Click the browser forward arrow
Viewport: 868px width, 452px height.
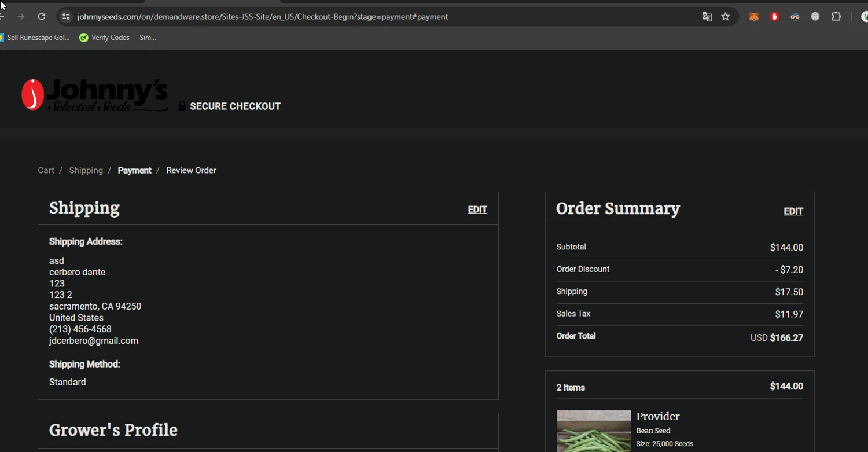coord(21,17)
